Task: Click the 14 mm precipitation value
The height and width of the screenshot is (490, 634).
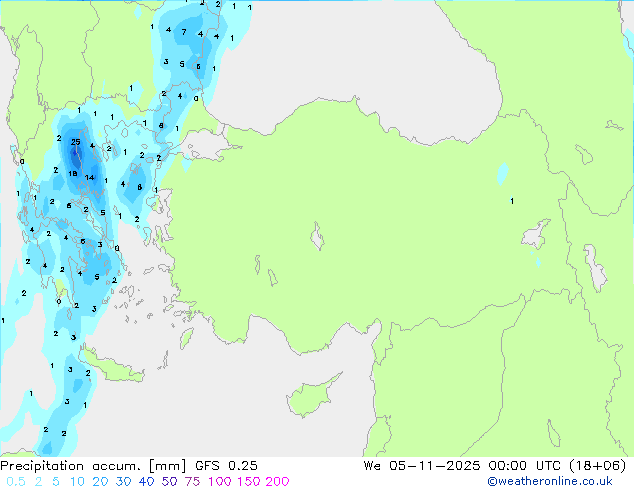Action: 89,177
